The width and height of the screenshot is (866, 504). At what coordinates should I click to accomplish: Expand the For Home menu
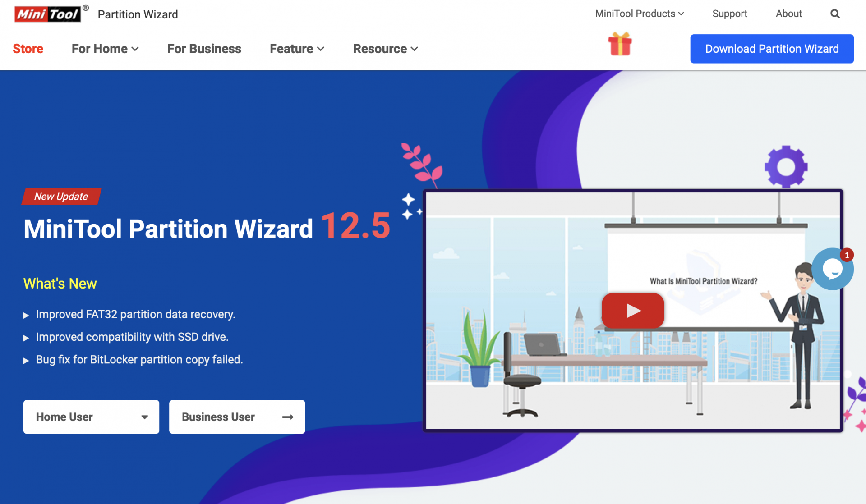(105, 49)
